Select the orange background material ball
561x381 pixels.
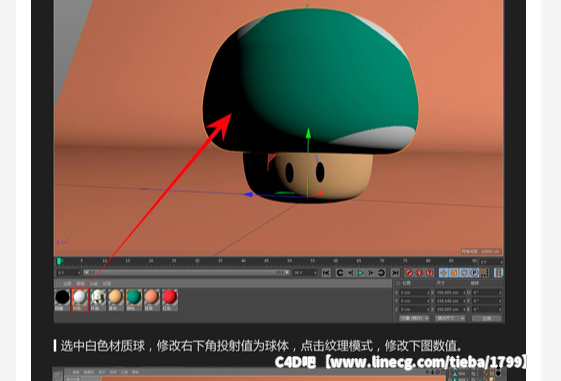152,300
